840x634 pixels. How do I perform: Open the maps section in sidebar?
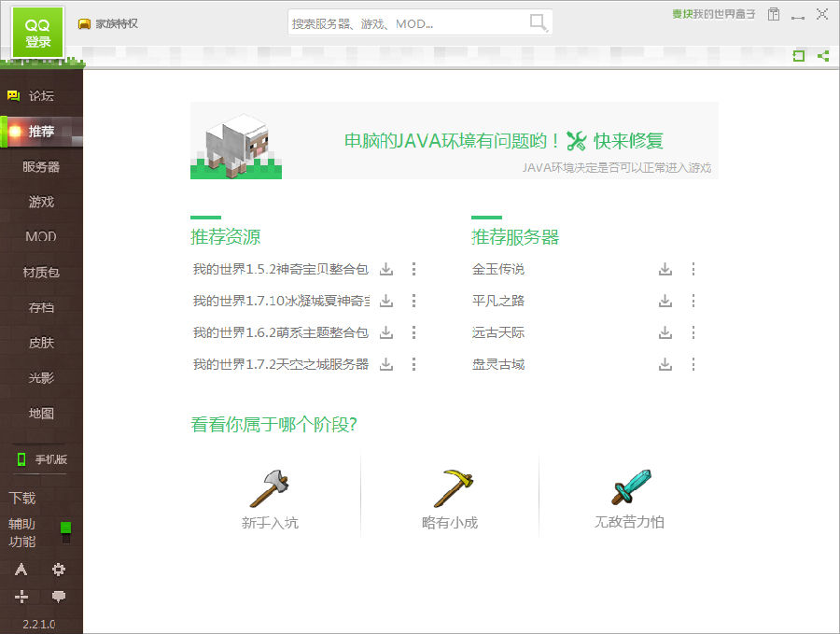[x=41, y=414]
